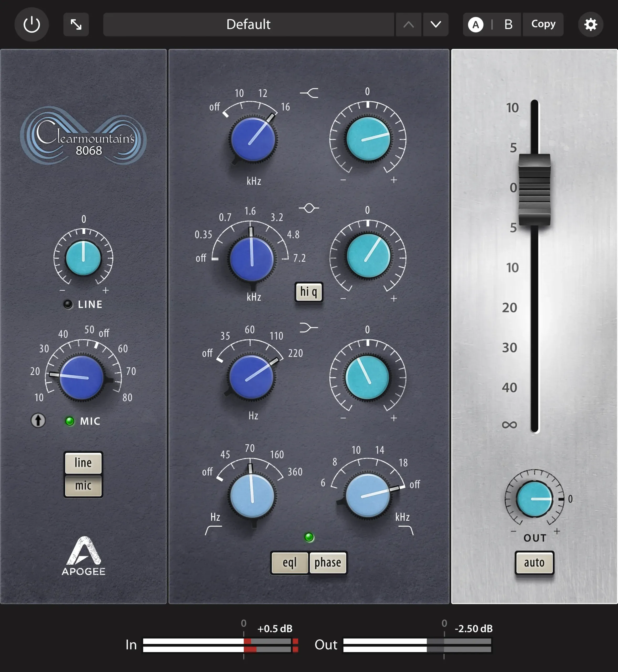Click the resize window icon
Screen dimensions: 618x672
pyautogui.click(x=76, y=24)
